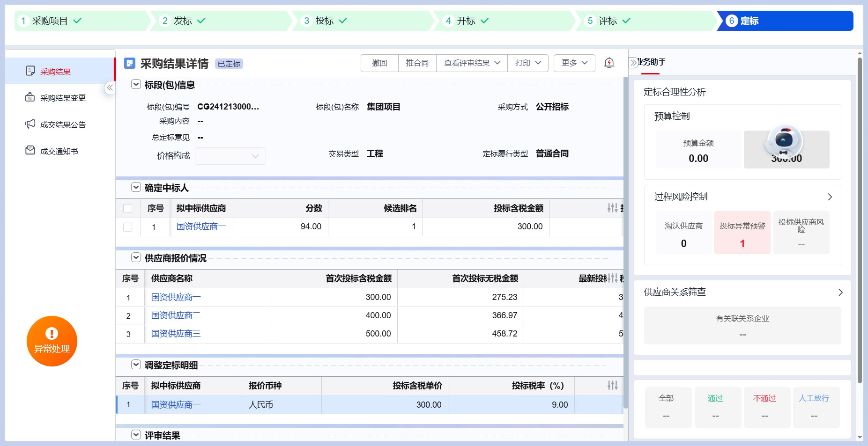
Task: Go to step 5 评标 in progress bar
Action: (x=608, y=21)
